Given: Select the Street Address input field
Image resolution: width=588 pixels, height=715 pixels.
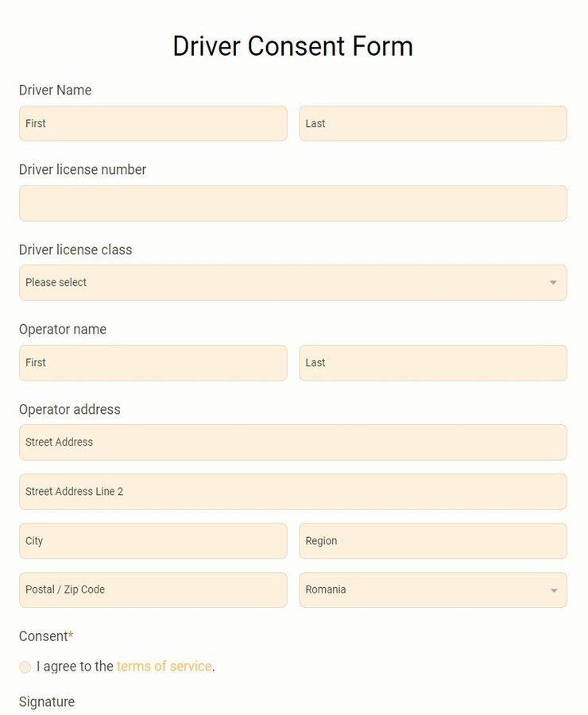Looking at the screenshot, I should 293,443.
